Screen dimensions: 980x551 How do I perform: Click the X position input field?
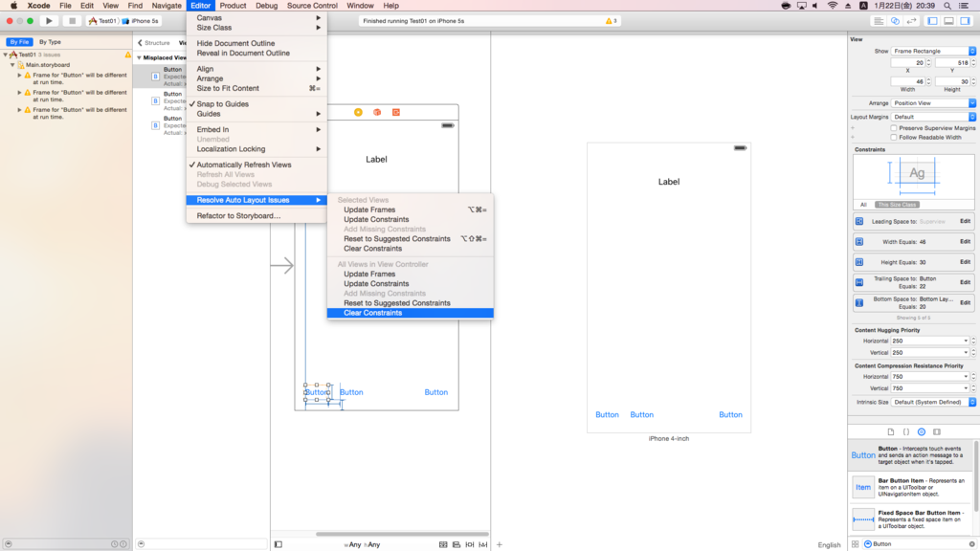coord(907,63)
